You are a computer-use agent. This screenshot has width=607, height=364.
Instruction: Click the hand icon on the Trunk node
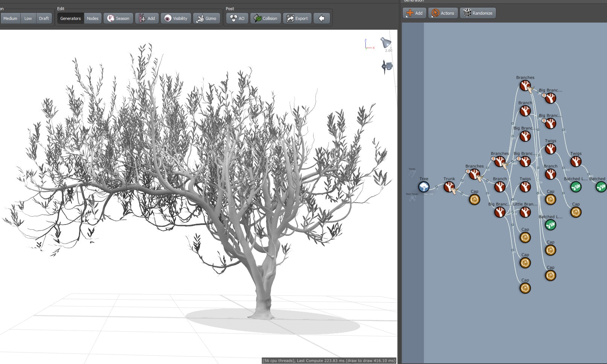[x=455, y=192]
